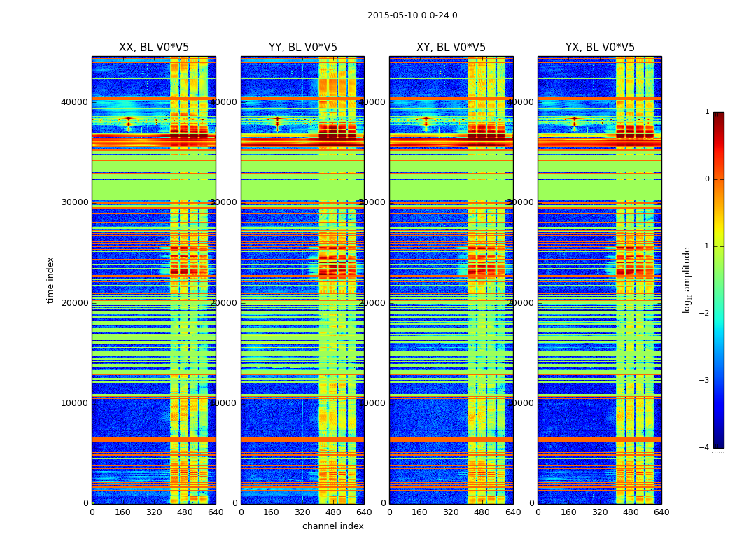Click the figure title 2015-05-10 0.0-24.0
Viewport: 735px width, 560px height.
pos(412,15)
